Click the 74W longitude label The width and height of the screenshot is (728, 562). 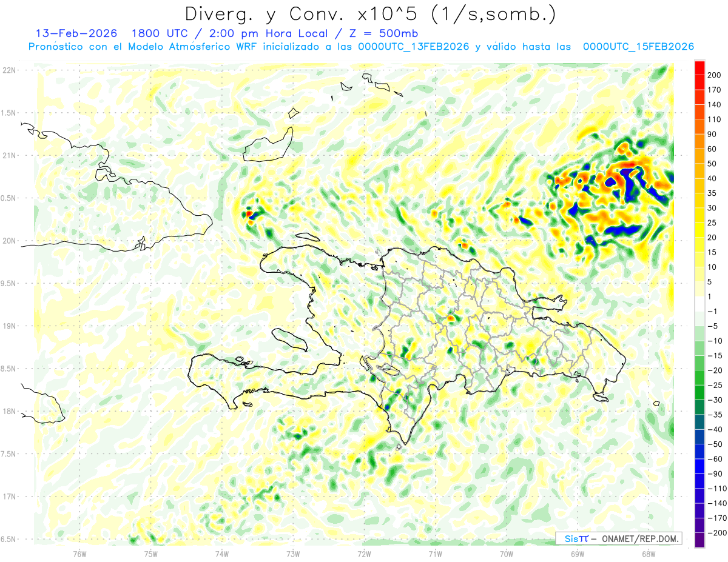pos(222,553)
